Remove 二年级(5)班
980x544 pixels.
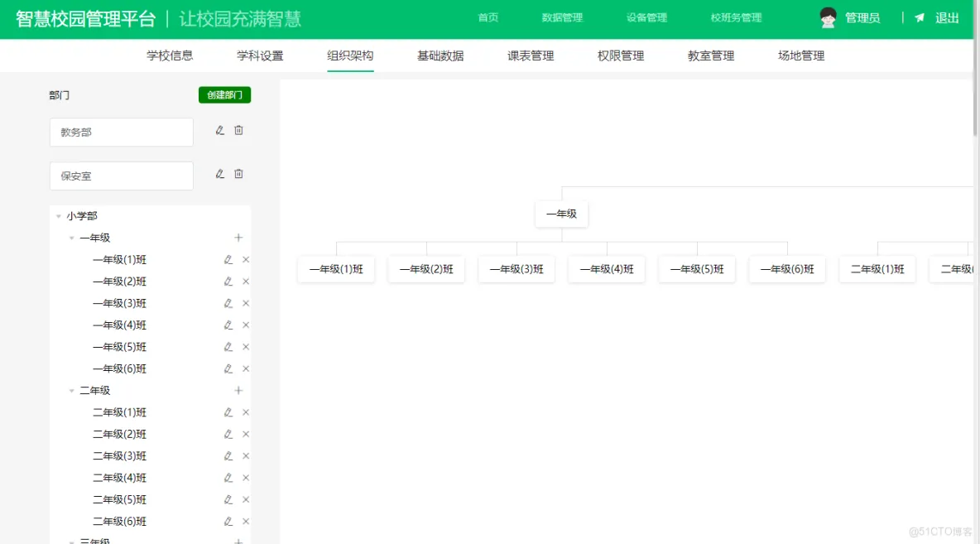click(246, 500)
